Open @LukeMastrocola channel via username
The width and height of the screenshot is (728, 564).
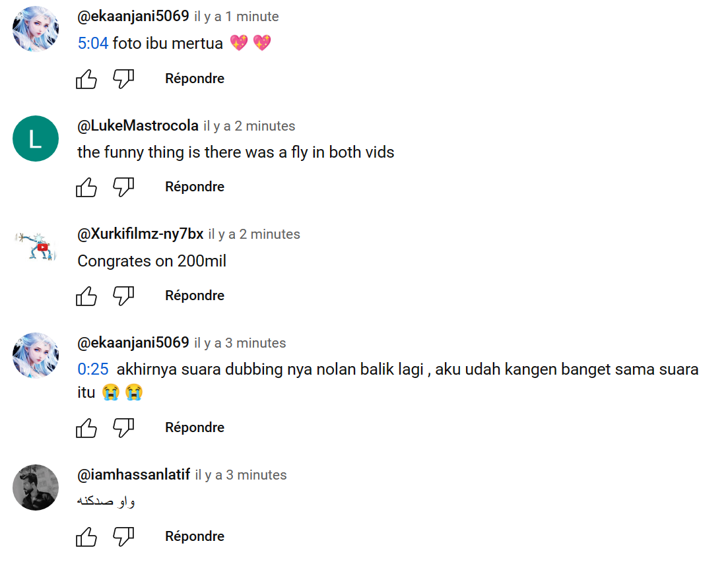pyautogui.click(x=138, y=125)
